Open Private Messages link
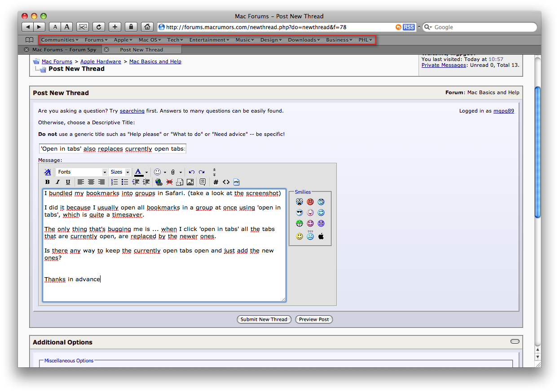Screen dimensions: 559x392 [x=444, y=65]
